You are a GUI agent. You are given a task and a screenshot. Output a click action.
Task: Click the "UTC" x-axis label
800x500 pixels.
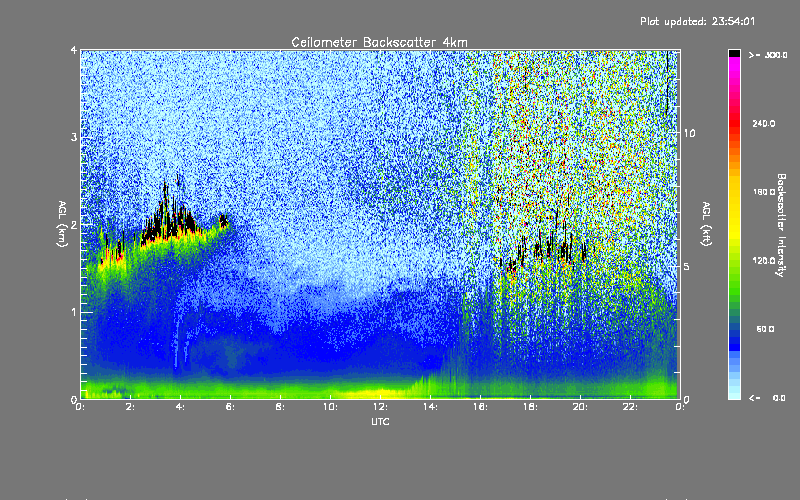click(380, 421)
